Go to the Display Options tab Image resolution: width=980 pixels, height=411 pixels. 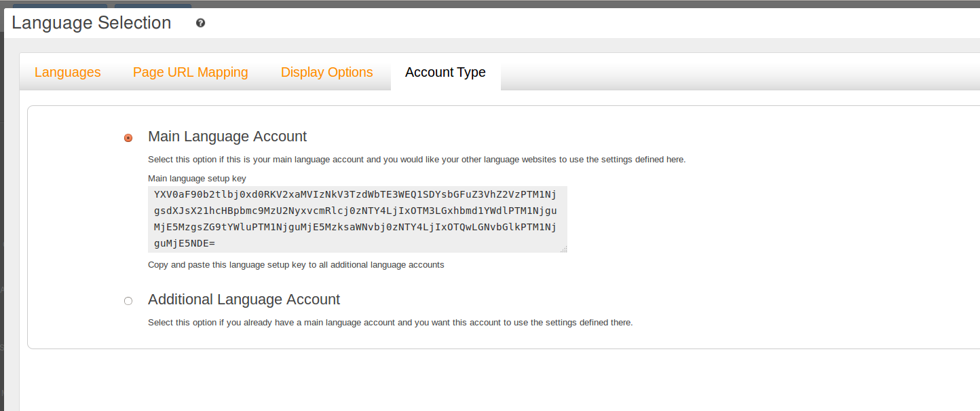pyautogui.click(x=327, y=72)
